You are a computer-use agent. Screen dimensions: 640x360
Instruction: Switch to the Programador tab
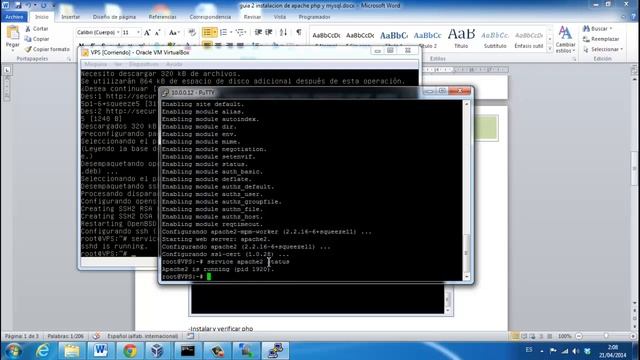(314, 17)
